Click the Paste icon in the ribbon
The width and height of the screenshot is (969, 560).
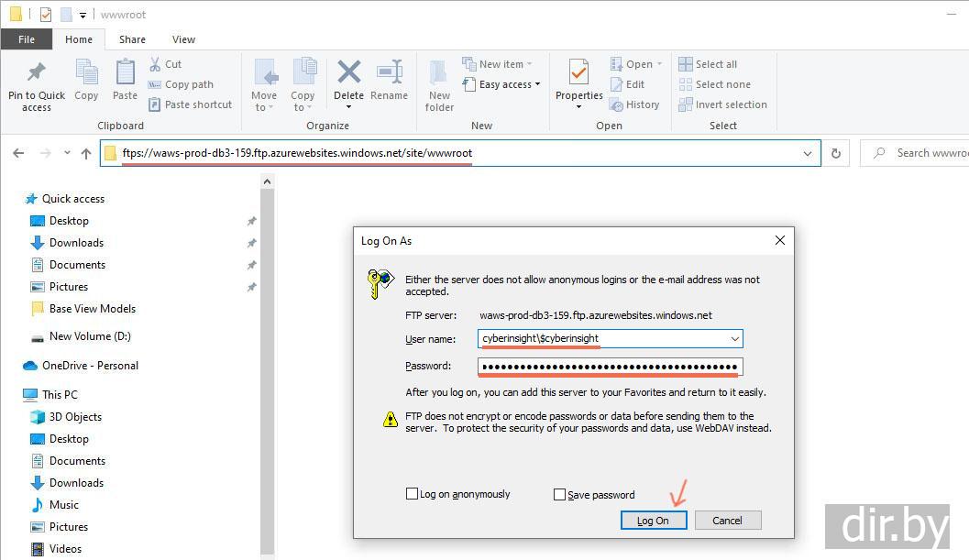[125, 73]
